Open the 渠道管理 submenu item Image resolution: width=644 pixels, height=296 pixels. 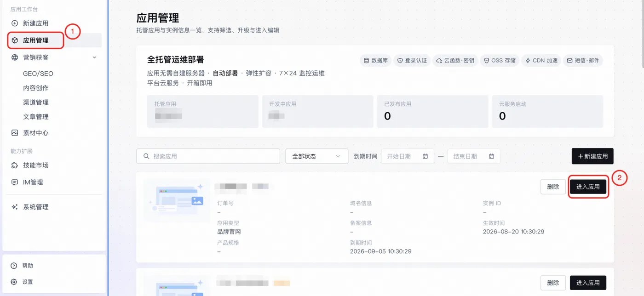36,102
